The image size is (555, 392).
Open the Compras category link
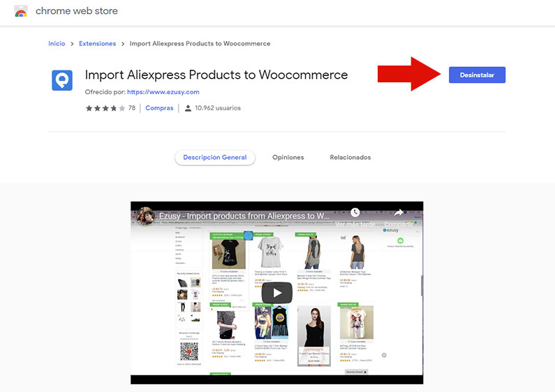[159, 108]
